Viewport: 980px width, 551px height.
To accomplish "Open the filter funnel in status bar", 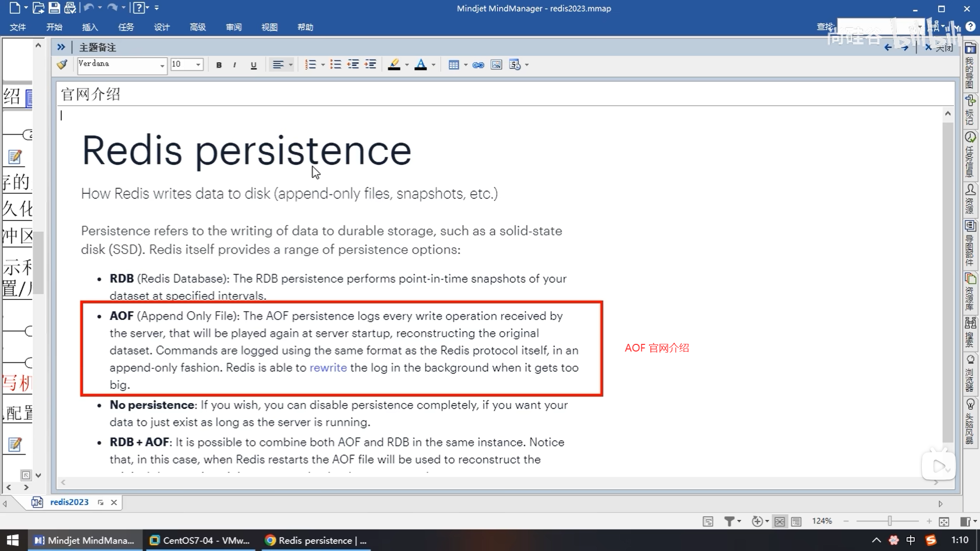I will 729,521.
